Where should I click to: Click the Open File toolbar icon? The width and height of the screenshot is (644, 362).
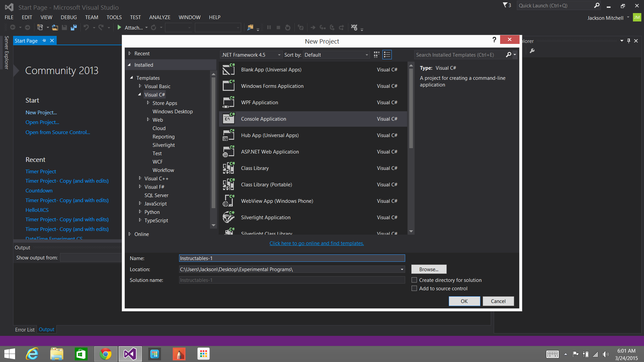pos(55,27)
